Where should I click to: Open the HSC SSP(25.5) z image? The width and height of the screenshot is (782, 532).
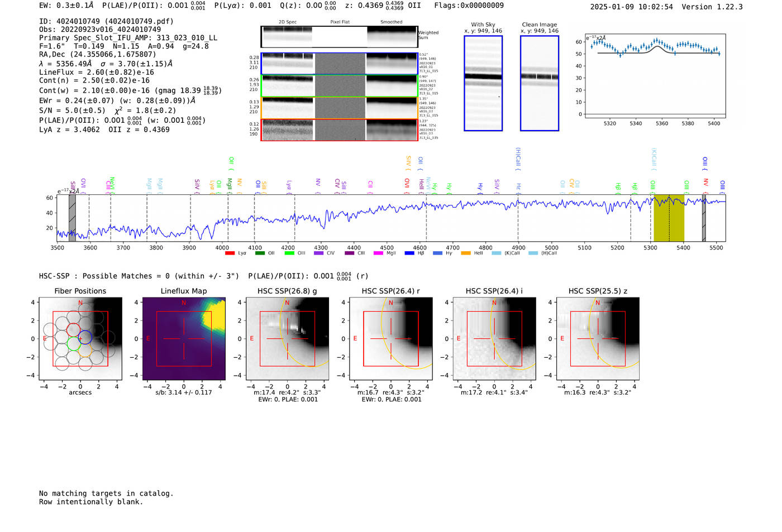[598, 339]
